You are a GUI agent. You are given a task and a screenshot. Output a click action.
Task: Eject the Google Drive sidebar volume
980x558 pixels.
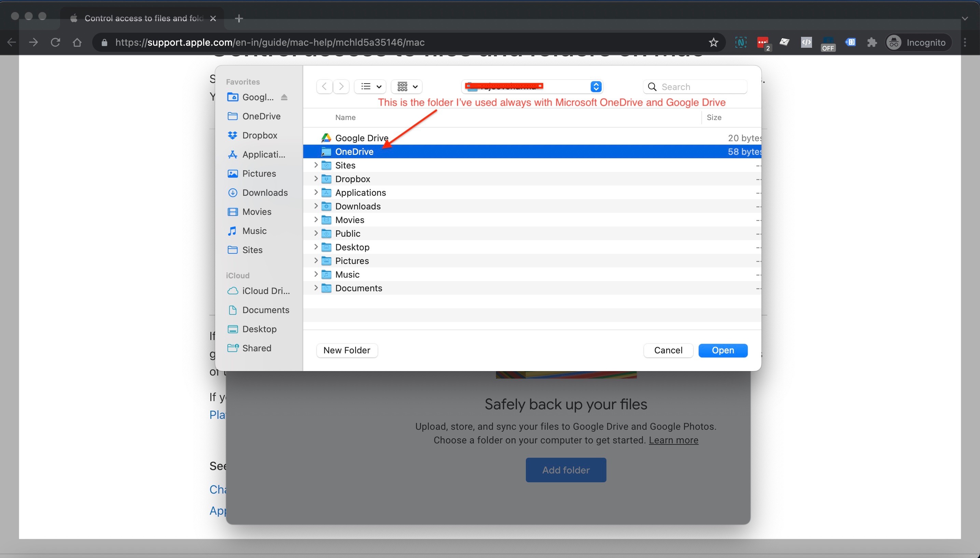pyautogui.click(x=284, y=97)
